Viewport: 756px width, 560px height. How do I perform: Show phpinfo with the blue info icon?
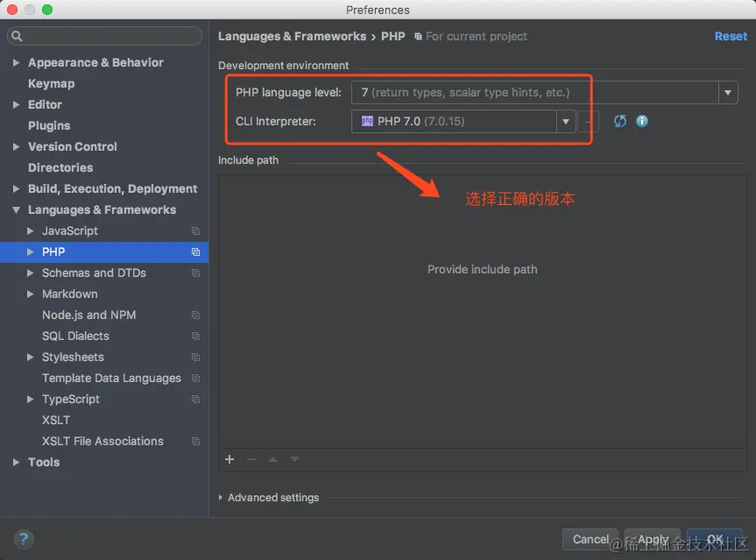(642, 121)
